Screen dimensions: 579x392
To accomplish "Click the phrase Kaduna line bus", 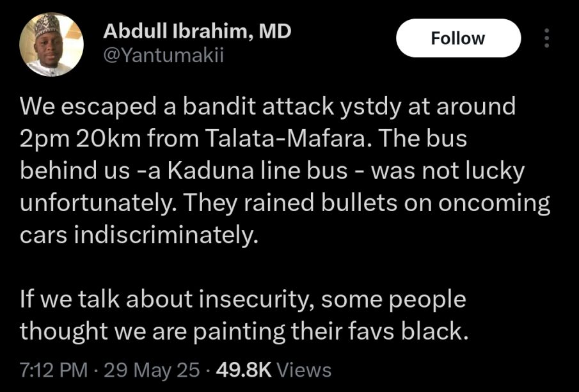I will click(x=258, y=171).
